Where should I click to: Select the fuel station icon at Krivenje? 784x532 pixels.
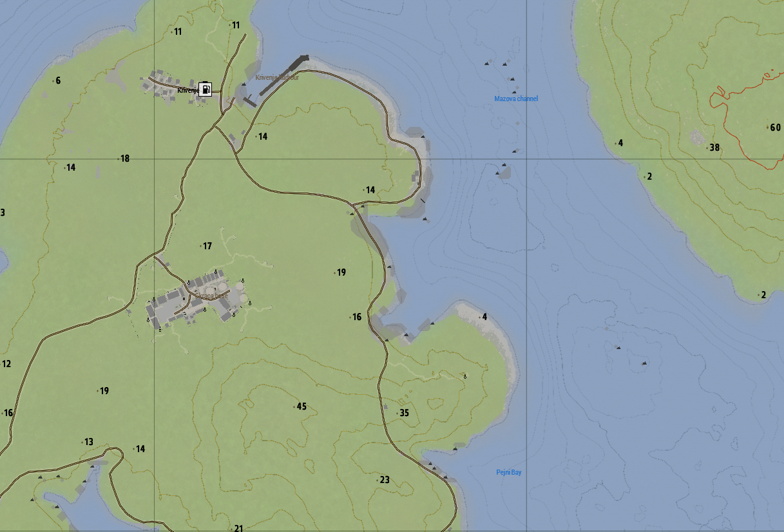point(205,89)
